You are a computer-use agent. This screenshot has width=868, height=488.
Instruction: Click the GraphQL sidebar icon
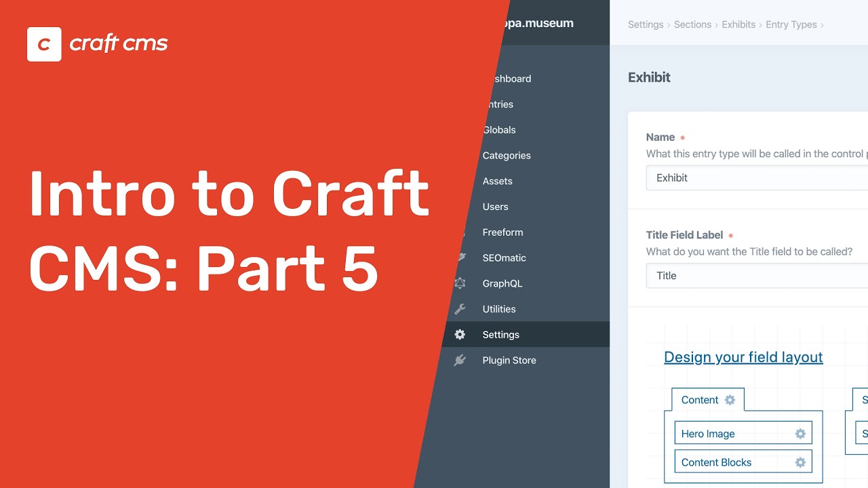click(x=460, y=283)
